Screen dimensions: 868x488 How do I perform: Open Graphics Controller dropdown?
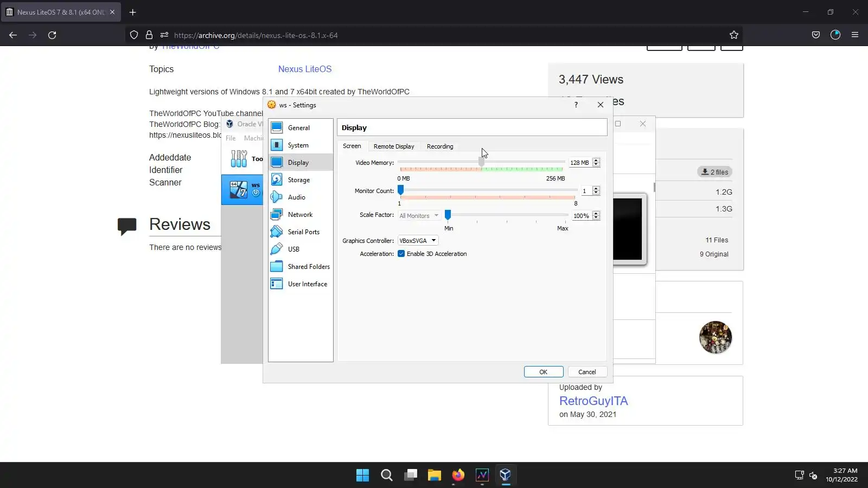pos(418,241)
